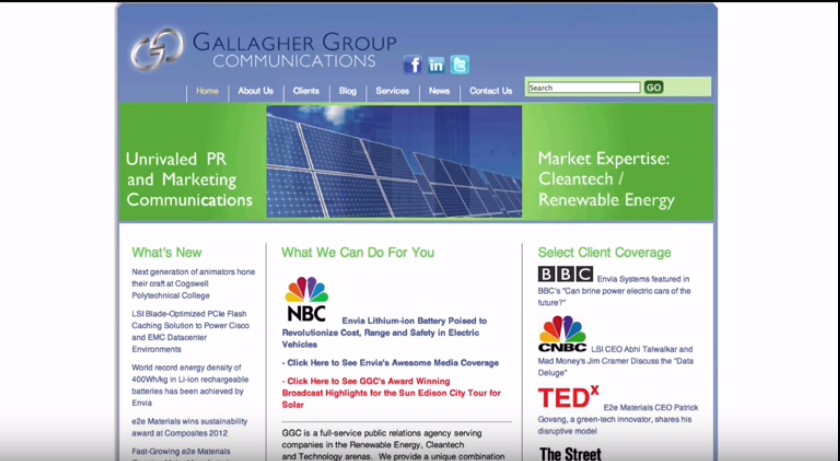Open the Contact Us page
This screenshot has height=461, width=840.
click(490, 91)
